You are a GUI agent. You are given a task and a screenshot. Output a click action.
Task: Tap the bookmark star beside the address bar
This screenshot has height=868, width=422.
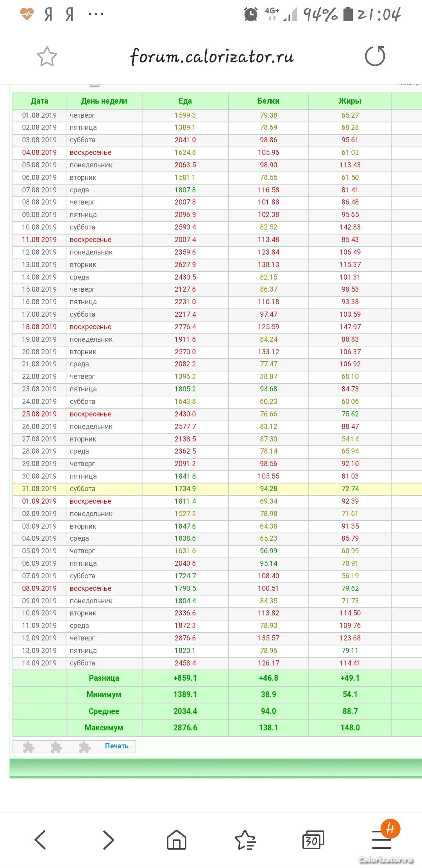click(x=47, y=56)
